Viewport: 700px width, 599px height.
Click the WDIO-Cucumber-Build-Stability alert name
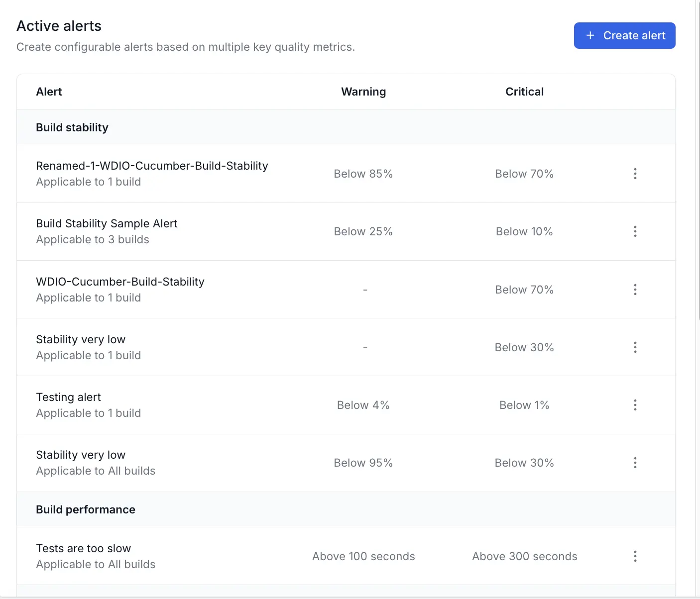pos(120,282)
